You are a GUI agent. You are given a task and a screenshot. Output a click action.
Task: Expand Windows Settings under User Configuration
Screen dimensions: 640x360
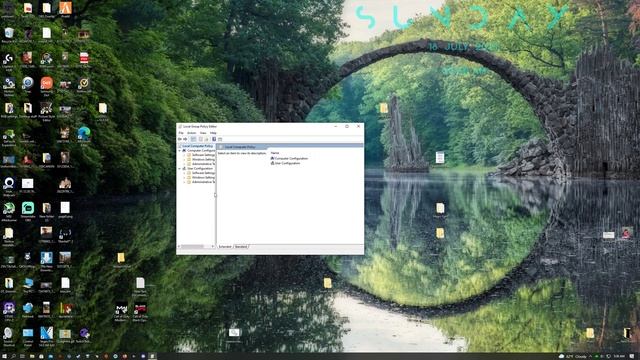point(184,178)
